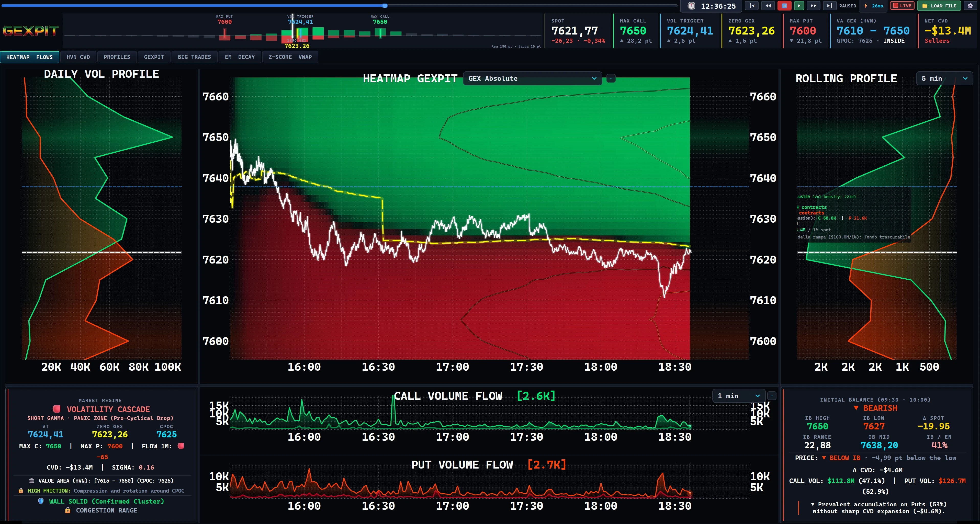The image size is (980, 524).
Task: Click the VOLATILITY CASCADE regime label
Action: coord(108,409)
